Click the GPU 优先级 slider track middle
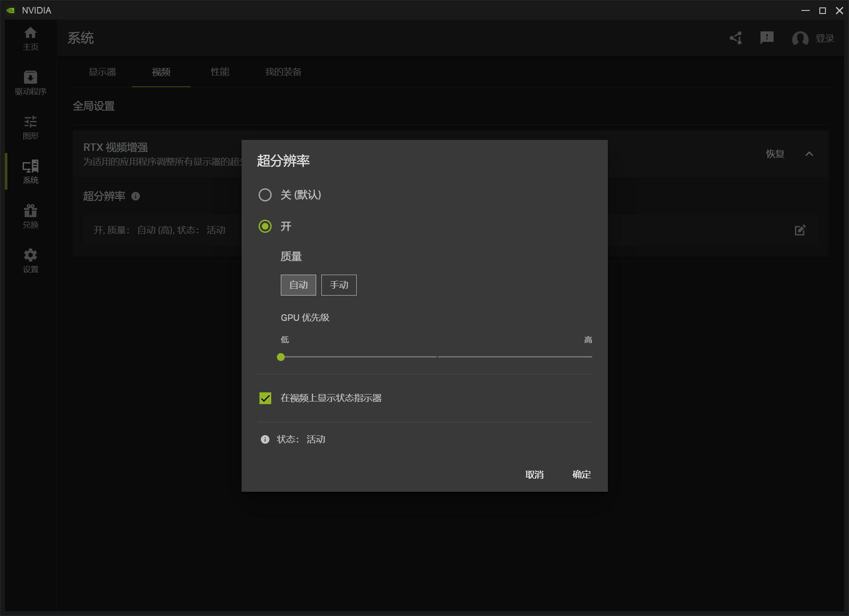 pos(437,357)
